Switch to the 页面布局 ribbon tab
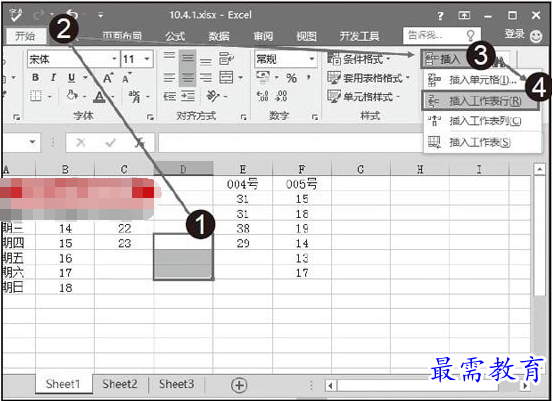The height and width of the screenshot is (401, 552). click(122, 36)
